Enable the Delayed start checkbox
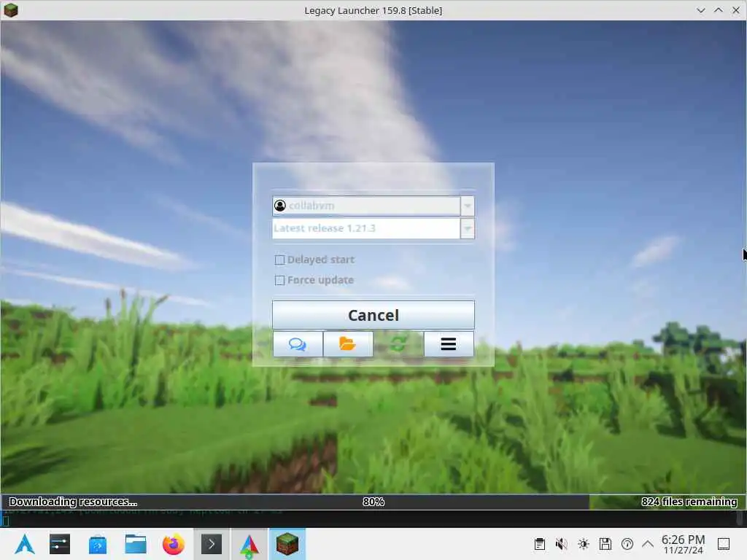This screenshot has width=747, height=560. (x=279, y=260)
